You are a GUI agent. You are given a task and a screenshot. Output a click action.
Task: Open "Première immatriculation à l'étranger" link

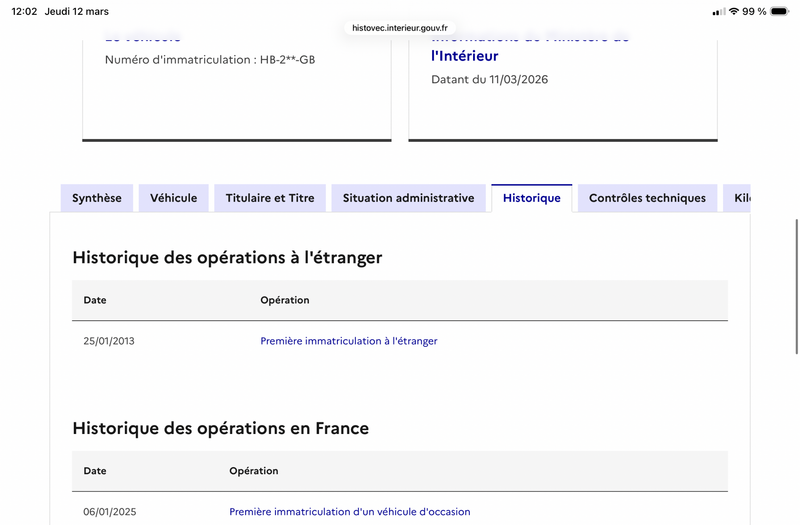[349, 341]
